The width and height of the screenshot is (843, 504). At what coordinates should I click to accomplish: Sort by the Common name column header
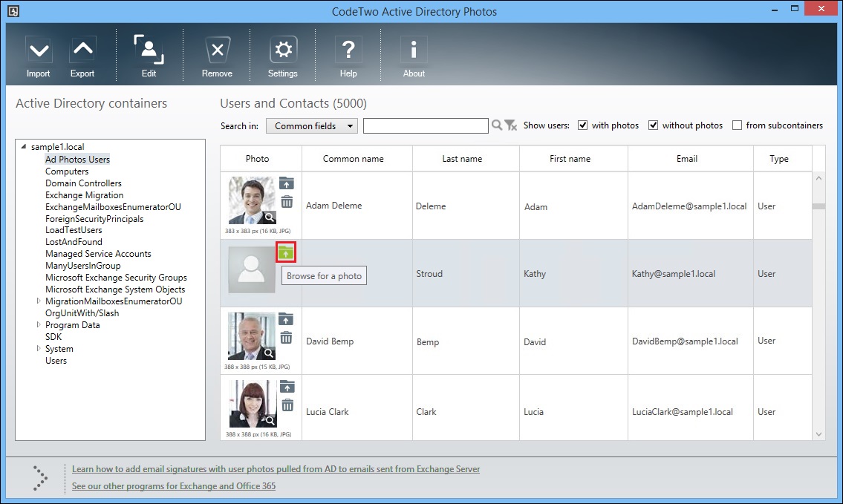tap(357, 159)
